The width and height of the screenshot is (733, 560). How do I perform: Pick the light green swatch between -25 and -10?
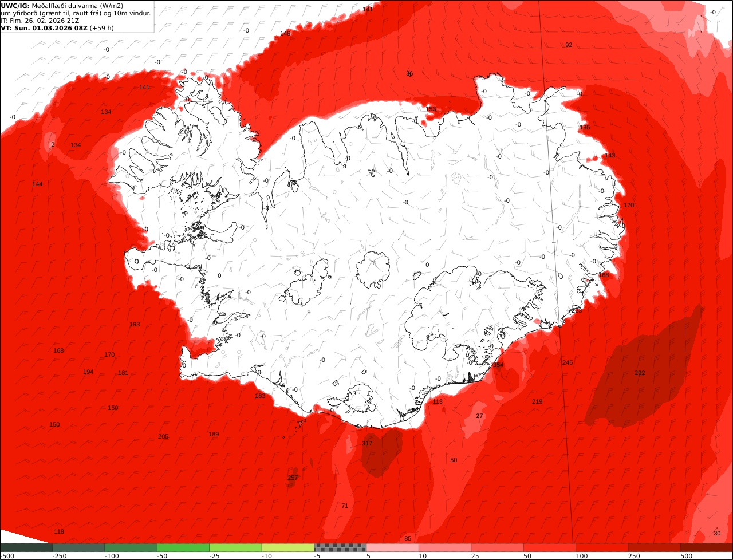(235, 547)
